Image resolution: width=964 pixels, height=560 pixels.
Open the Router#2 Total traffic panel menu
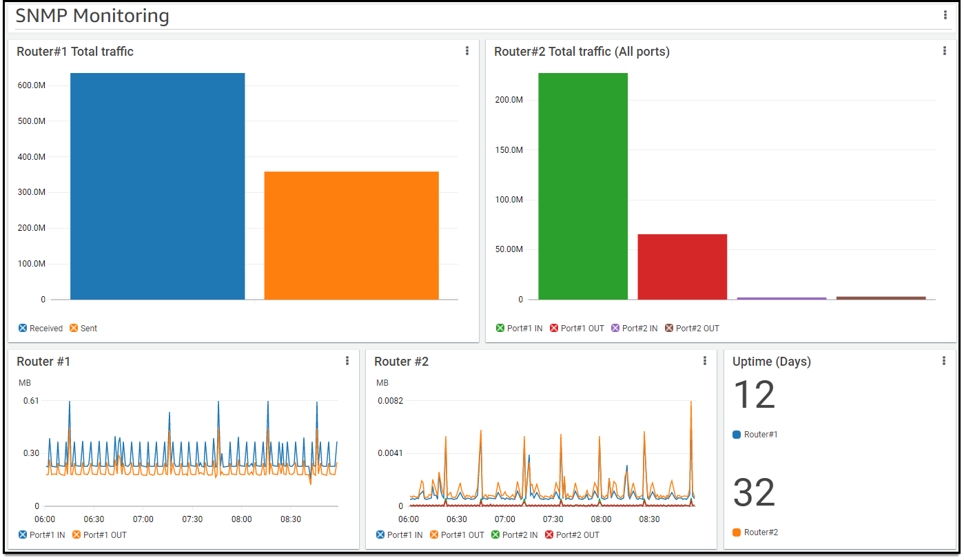pyautogui.click(x=944, y=50)
